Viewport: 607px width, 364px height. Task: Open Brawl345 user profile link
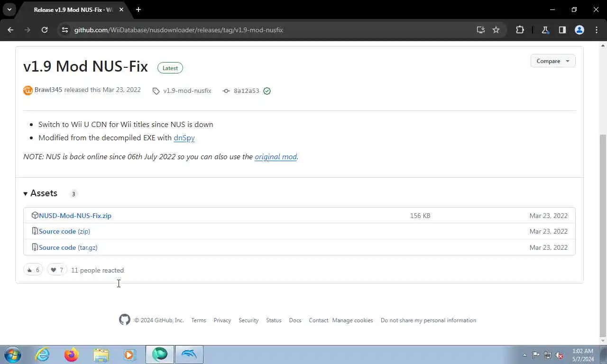coord(48,90)
